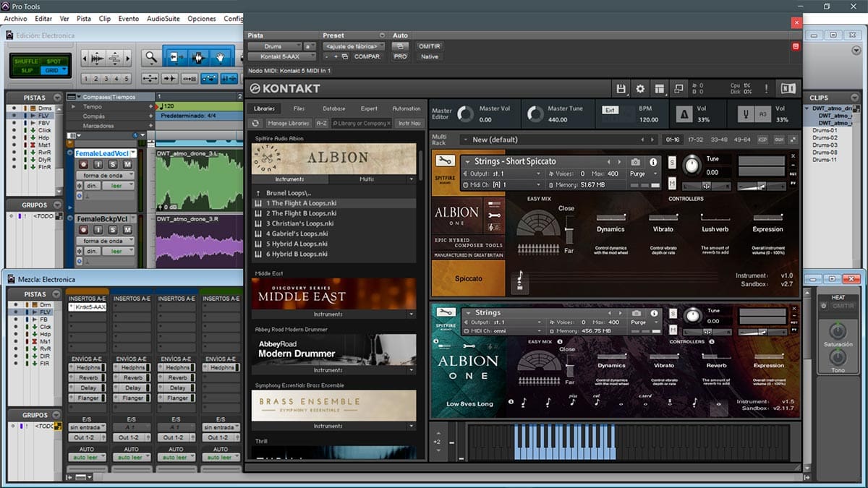This screenshot has height=488, width=868.
Task: Open Kontakt workspace layout panel icon
Action: click(660, 88)
